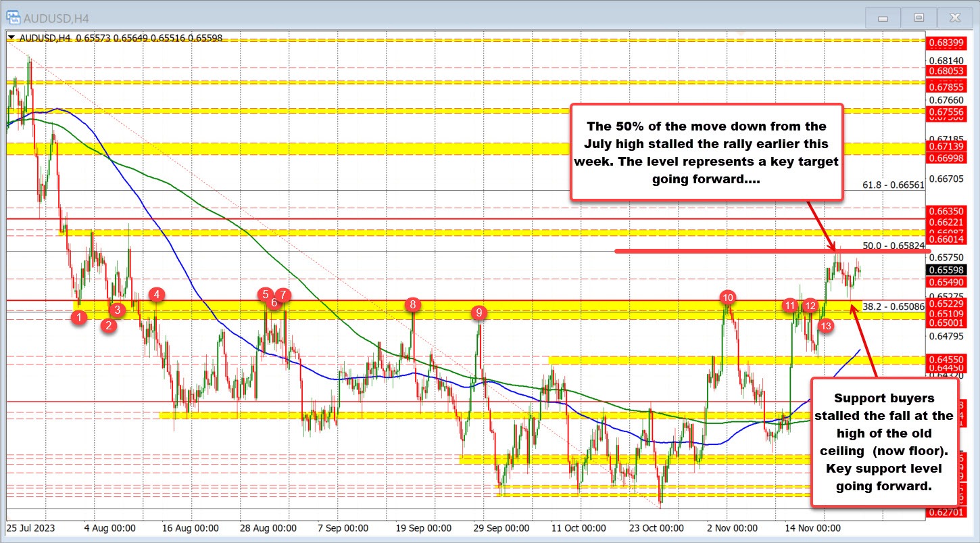Select marker 10 at the early November high
The width and height of the screenshot is (980, 543).
tap(729, 297)
